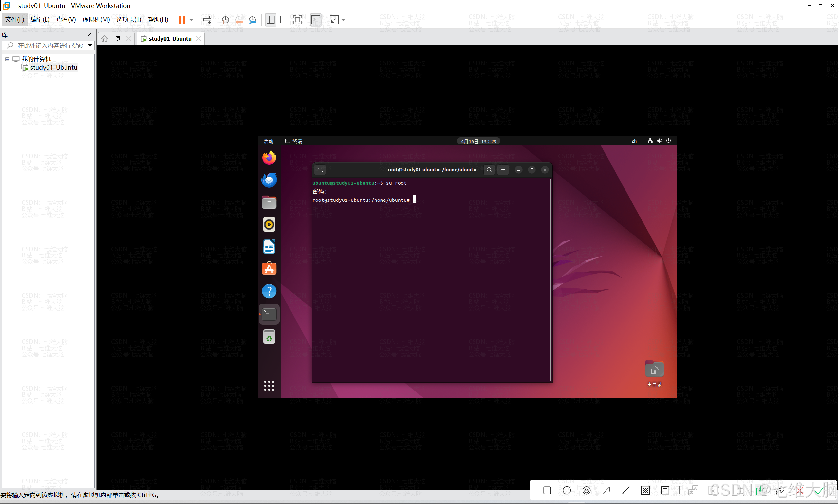Click the terminal window vertical scrollbar

click(550, 278)
